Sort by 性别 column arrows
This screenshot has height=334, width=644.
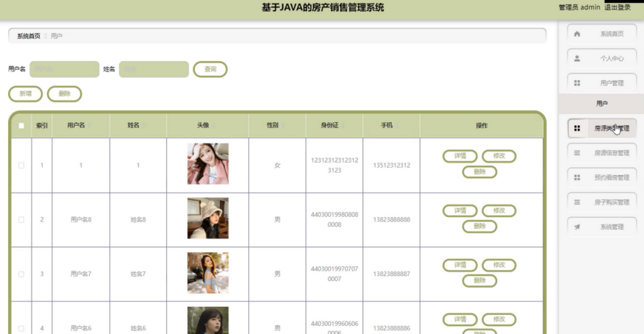click(x=282, y=125)
